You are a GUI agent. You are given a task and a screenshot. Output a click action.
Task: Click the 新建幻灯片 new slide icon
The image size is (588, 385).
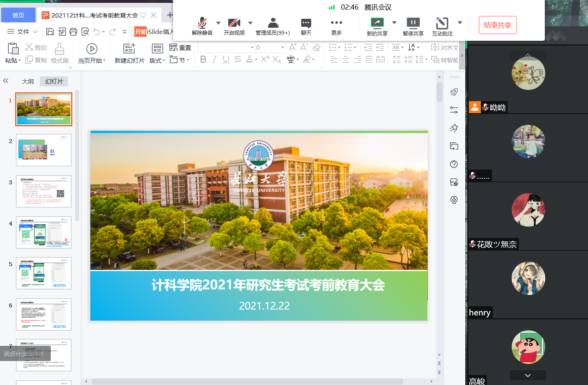point(129,49)
